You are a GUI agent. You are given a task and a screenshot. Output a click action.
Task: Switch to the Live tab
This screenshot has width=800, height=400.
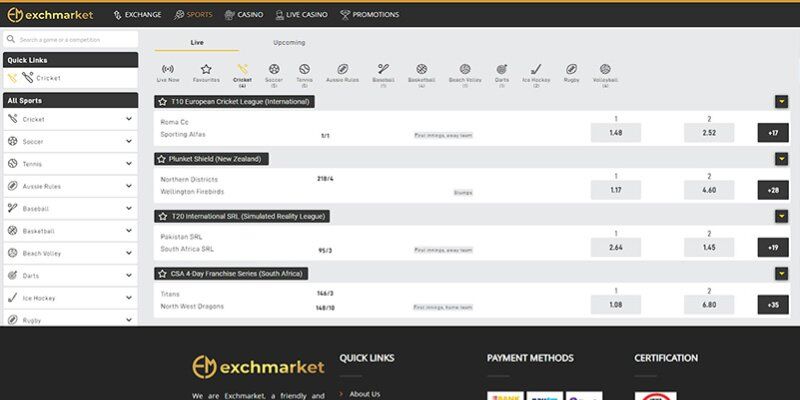pos(197,42)
